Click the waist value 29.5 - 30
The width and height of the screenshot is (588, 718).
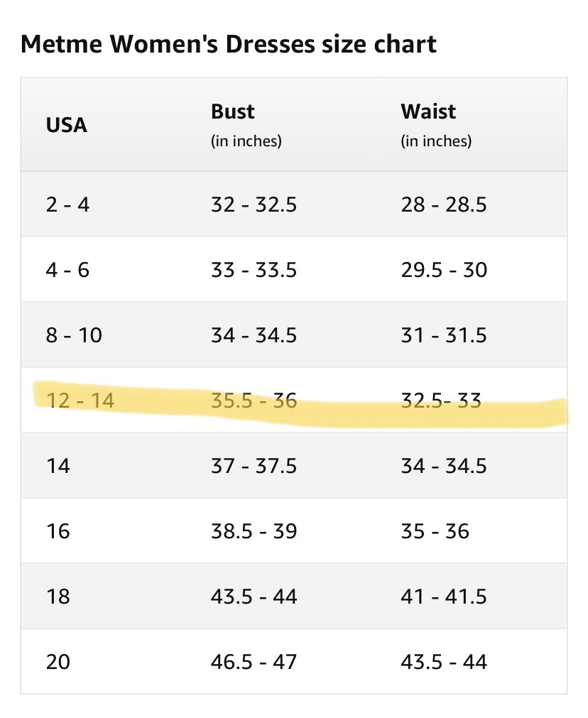tap(444, 270)
